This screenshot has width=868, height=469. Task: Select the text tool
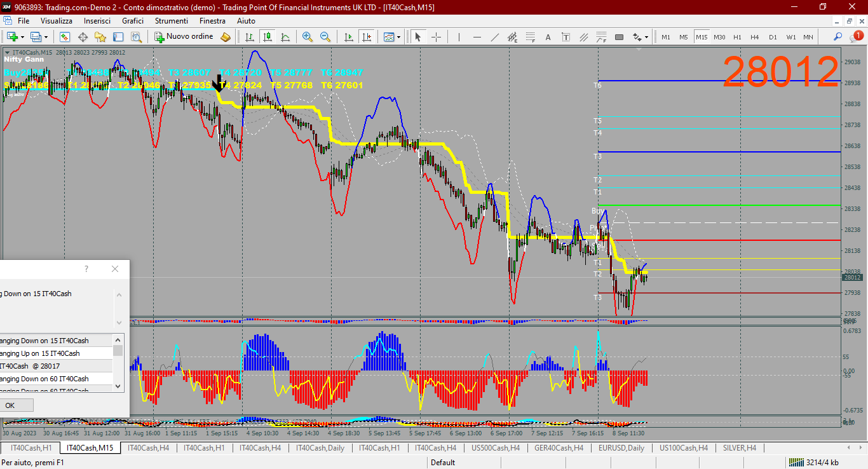click(548, 37)
